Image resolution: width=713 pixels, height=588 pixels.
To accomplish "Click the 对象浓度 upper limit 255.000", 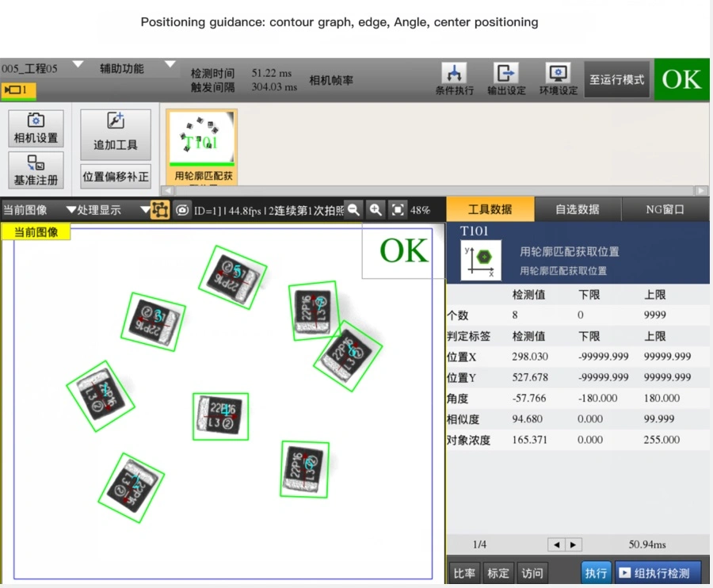I will 662,440.
